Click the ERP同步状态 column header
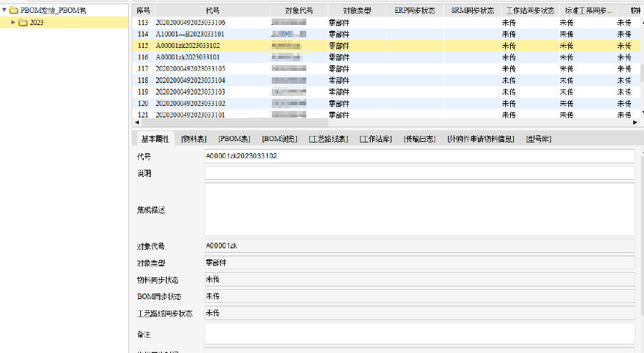Image resolution: width=644 pixels, height=353 pixels. [x=415, y=11]
